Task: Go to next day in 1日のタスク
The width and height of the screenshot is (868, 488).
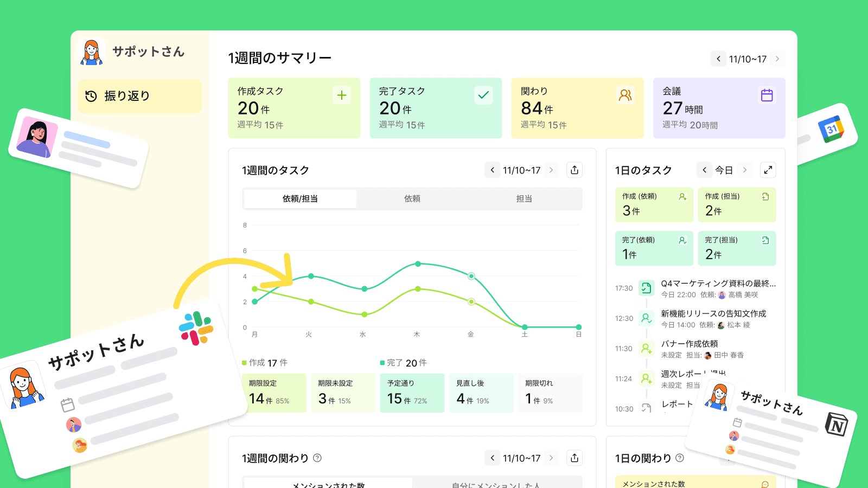Action: coord(744,170)
